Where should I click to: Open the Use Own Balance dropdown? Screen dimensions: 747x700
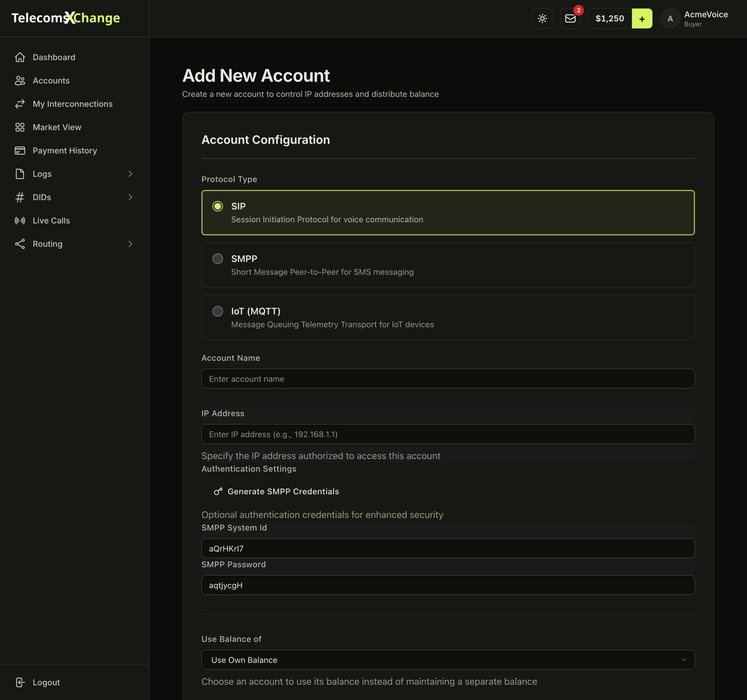pos(448,660)
